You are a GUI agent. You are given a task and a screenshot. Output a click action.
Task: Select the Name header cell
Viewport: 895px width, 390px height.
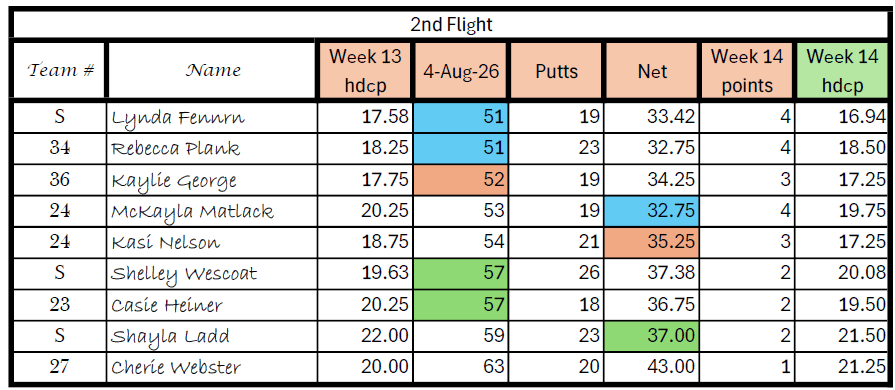click(x=212, y=71)
